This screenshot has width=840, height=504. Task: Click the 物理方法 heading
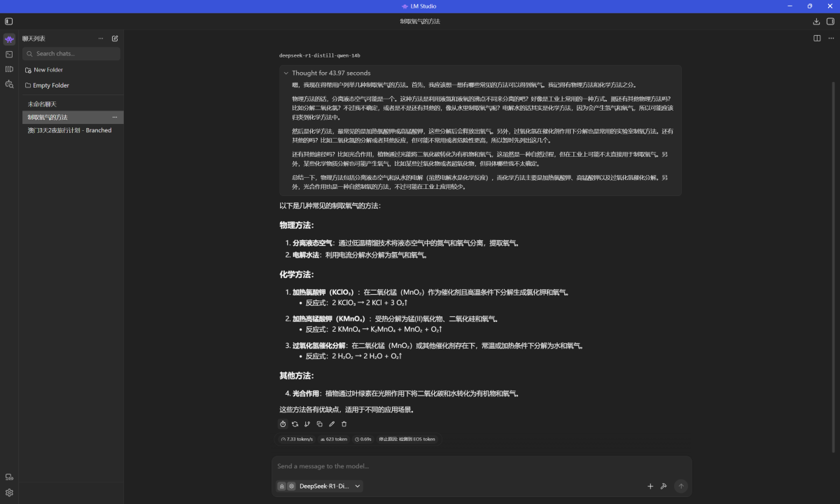click(x=297, y=225)
